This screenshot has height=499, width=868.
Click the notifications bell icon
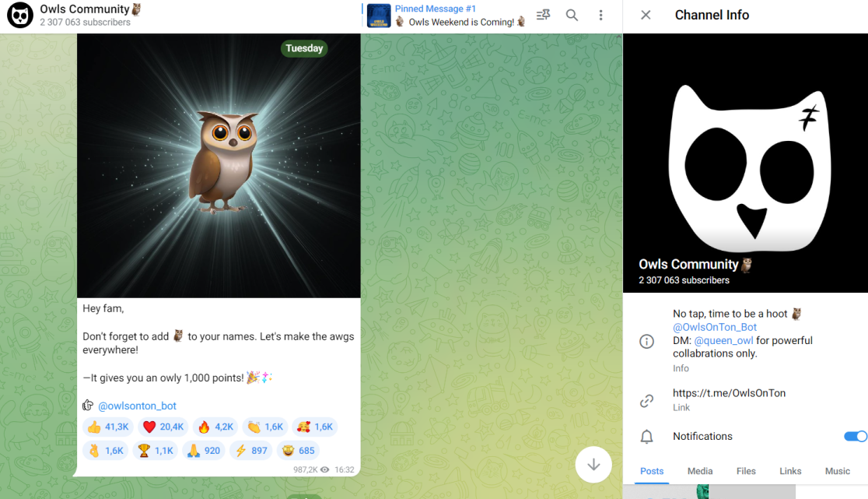click(x=646, y=437)
